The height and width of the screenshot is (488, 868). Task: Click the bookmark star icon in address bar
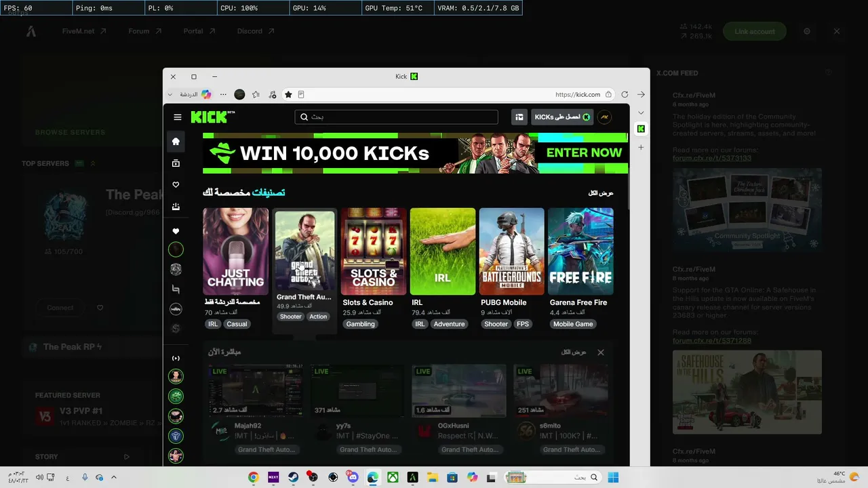(288, 95)
